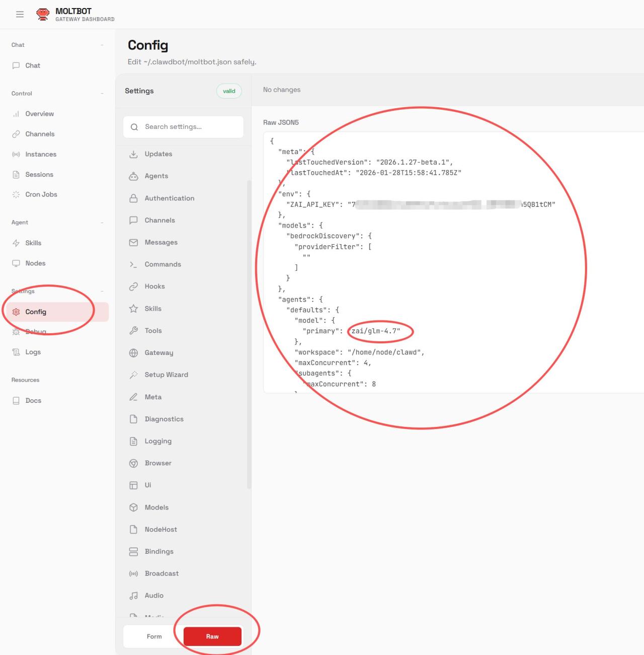Collapse the Control sidebar section
Image resolution: width=644 pixels, height=655 pixels.
[x=102, y=93]
